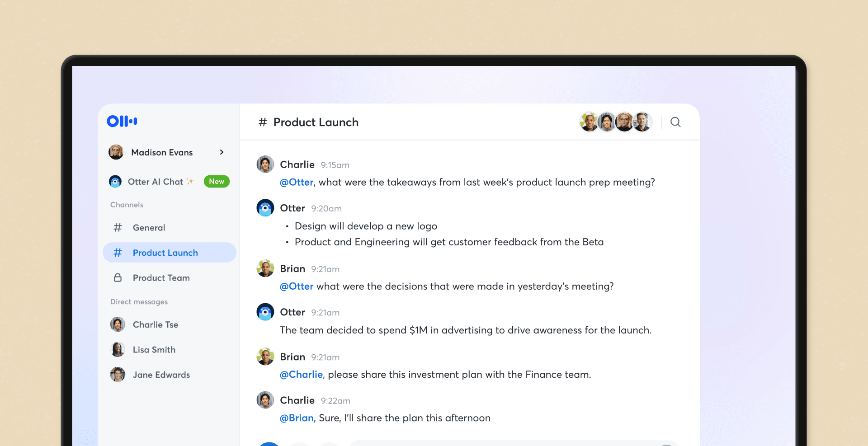The height and width of the screenshot is (446, 868).
Task: Collapse the Direct messages section
Action: (x=139, y=301)
